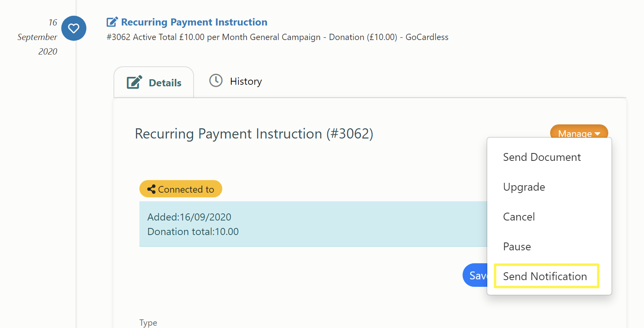Image resolution: width=644 pixels, height=328 pixels.
Task: Click the heart icon on the timeline
Action: [x=74, y=28]
